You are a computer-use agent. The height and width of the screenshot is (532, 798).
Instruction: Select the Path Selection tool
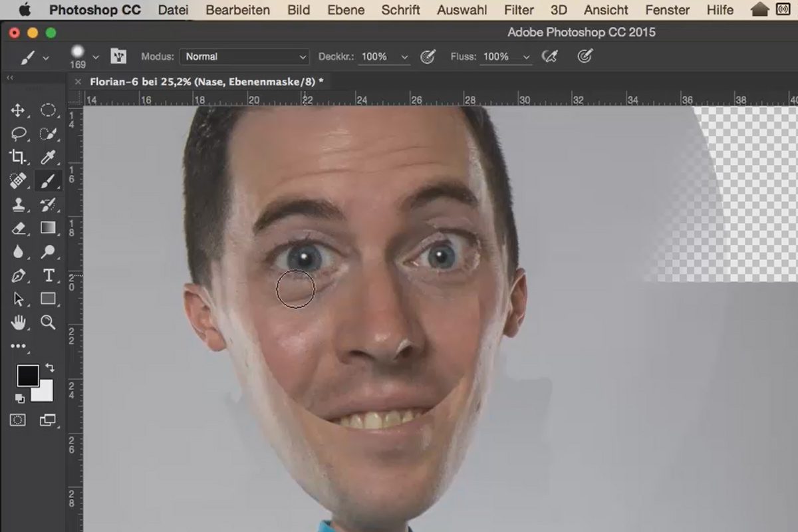click(x=19, y=299)
